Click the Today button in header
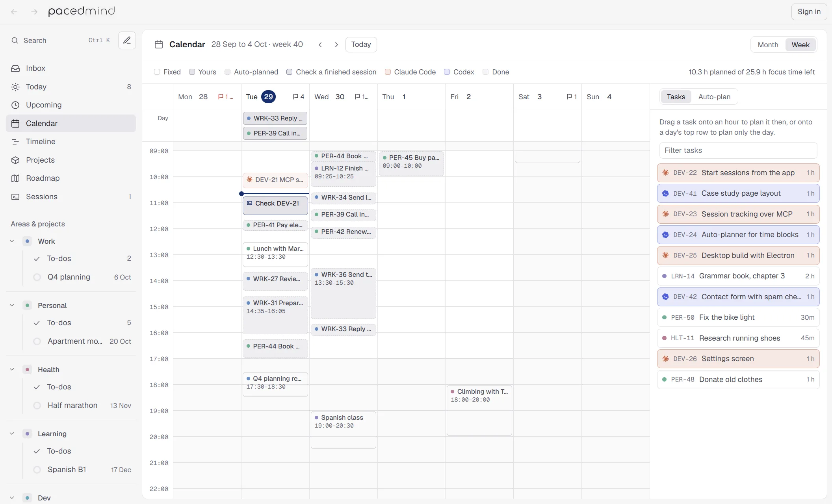This screenshot has height=504, width=832. (361, 44)
